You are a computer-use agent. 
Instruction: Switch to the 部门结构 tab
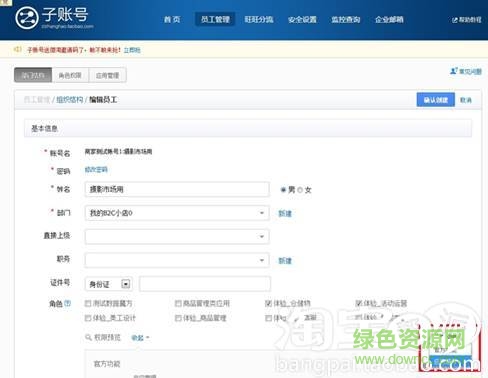(33, 75)
